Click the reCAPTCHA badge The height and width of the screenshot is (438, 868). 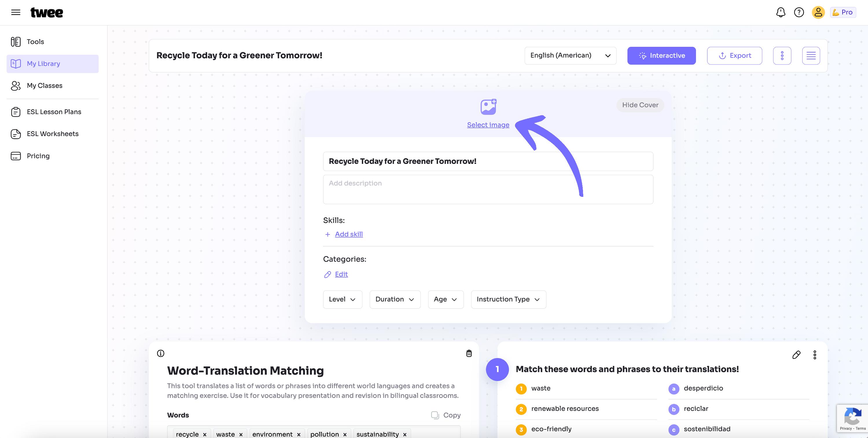(x=852, y=418)
